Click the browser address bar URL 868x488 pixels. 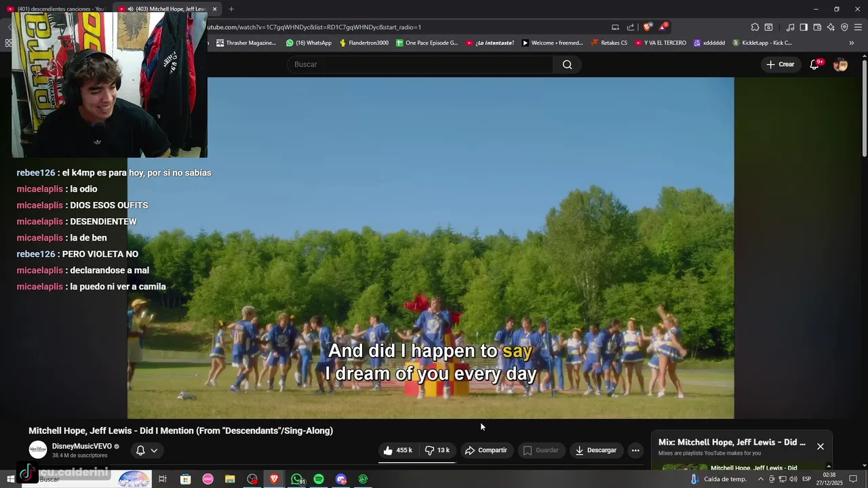313,27
